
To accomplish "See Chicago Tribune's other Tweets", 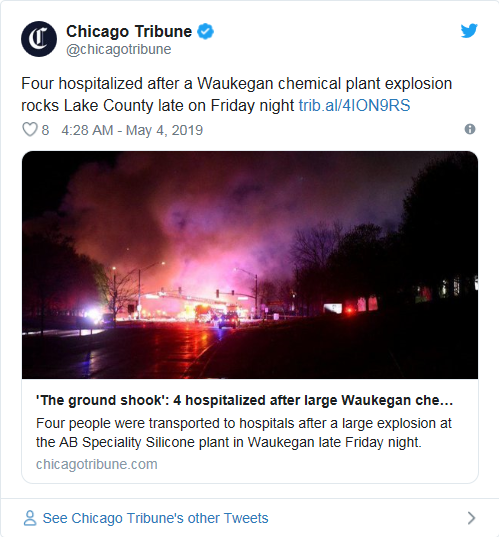I will click(155, 518).
